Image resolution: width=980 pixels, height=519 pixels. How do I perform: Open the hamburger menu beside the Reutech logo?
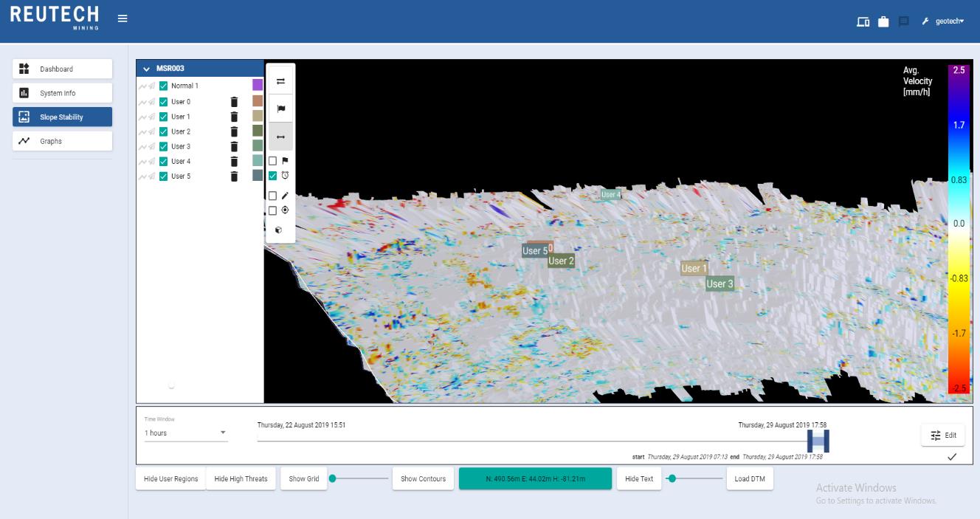pyautogui.click(x=122, y=18)
